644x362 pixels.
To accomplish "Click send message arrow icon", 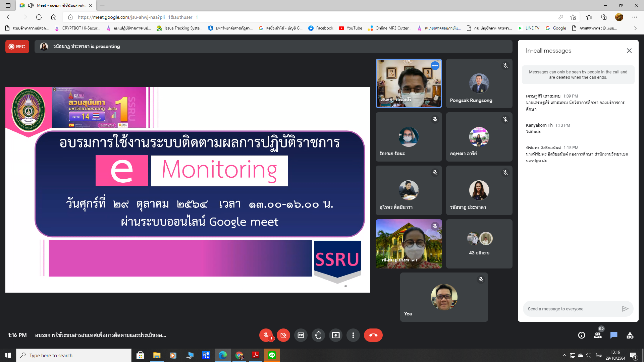I will [x=625, y=309].
